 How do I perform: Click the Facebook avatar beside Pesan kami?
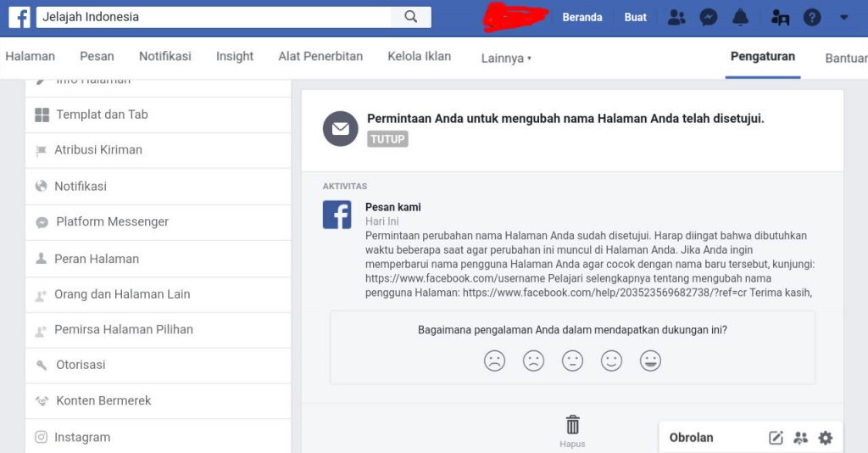337,215
